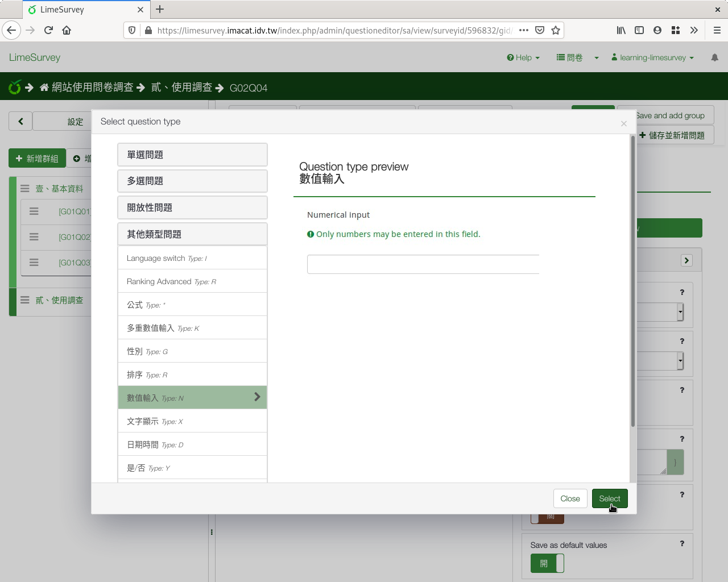Open extensions icon in toolbar
The width and height of the screenshot is (728, 582).
(676, 30)
